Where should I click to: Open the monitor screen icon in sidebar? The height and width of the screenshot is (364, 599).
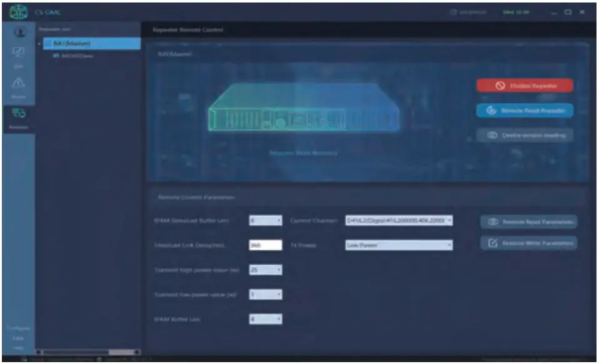tap(18, 51)
